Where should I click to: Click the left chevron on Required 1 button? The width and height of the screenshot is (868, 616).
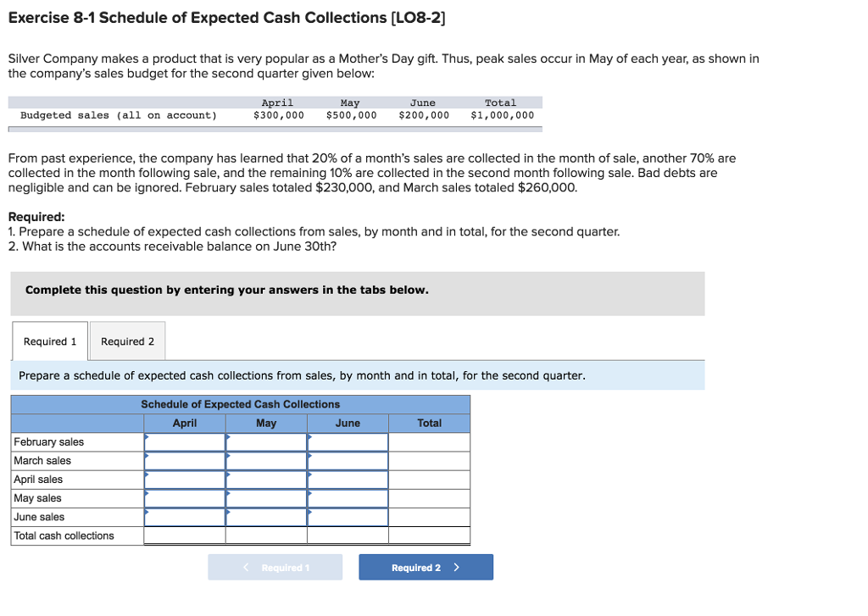(x=244, y=567)
